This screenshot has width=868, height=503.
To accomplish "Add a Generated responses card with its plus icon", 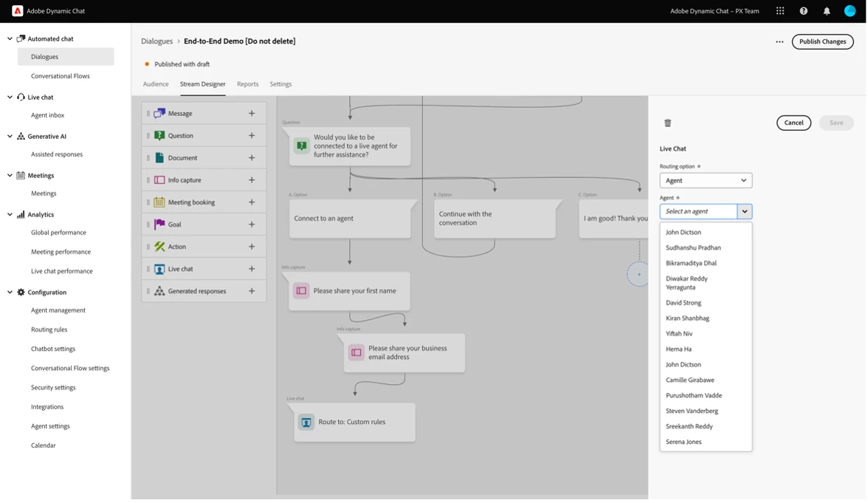I will 251,291.
